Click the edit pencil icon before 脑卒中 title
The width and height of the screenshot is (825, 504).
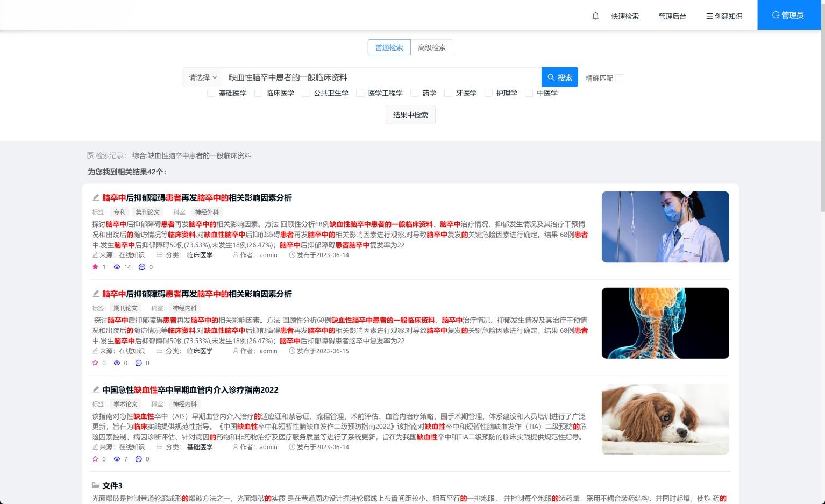click(x=96, y=197)
